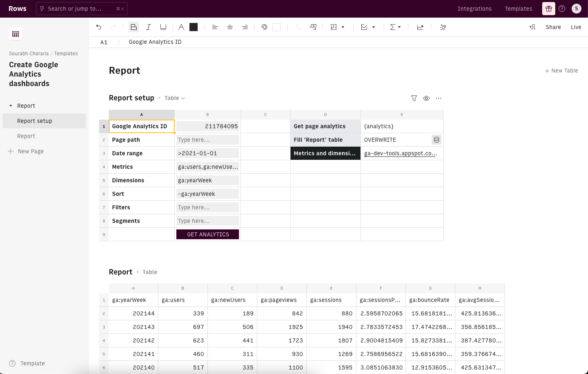The image size is (588, 374).
Task: Click the increase decimals icon
Action: pyautogui.click(x=313, y=27)
